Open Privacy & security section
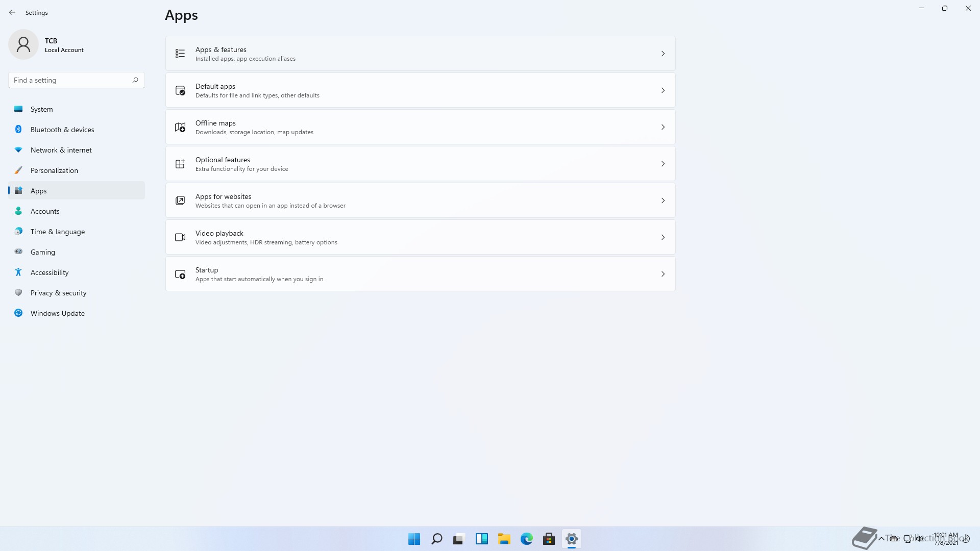Viewport: 980px width, 551px height. (77, 293)
